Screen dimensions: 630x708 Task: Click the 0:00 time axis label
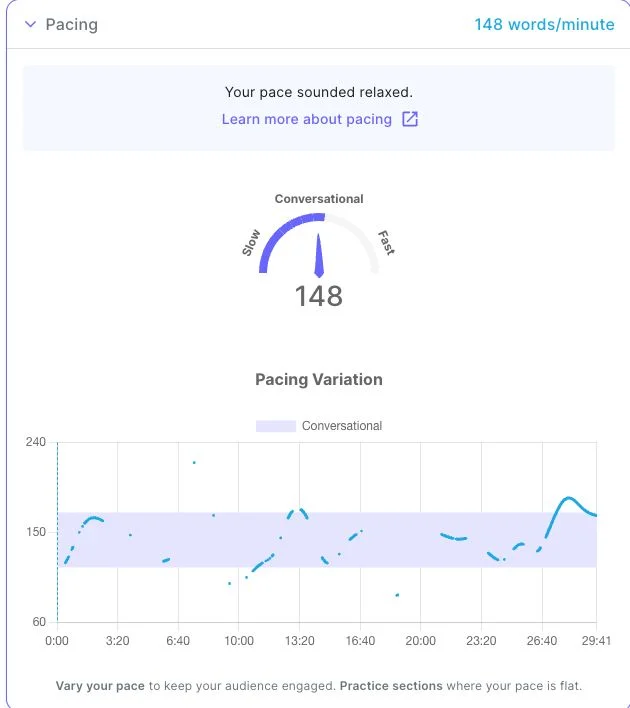point(57,641)
